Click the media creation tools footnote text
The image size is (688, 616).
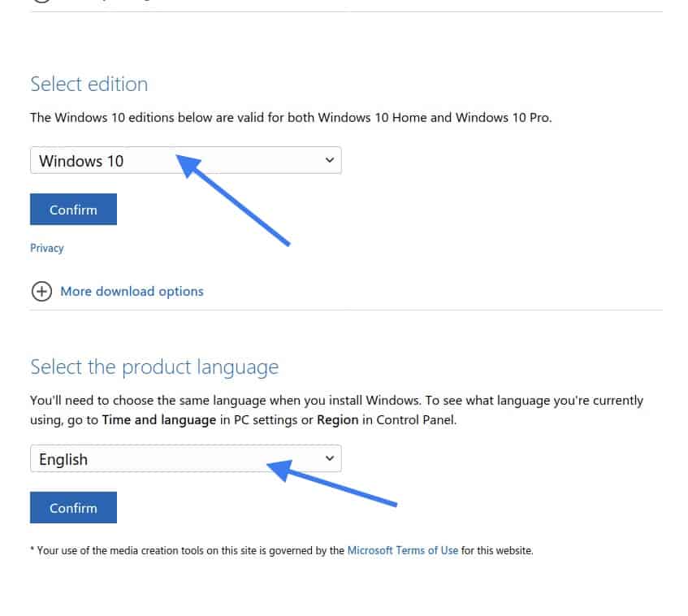282,550
